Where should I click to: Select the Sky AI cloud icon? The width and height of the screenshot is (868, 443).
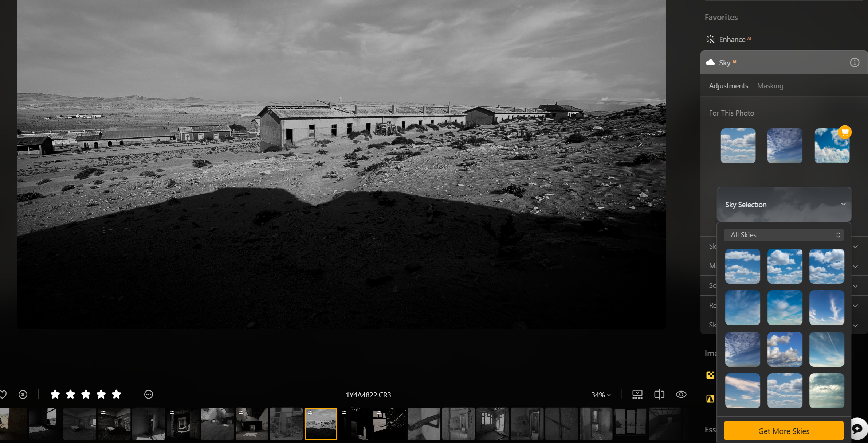tap(710, 62)
